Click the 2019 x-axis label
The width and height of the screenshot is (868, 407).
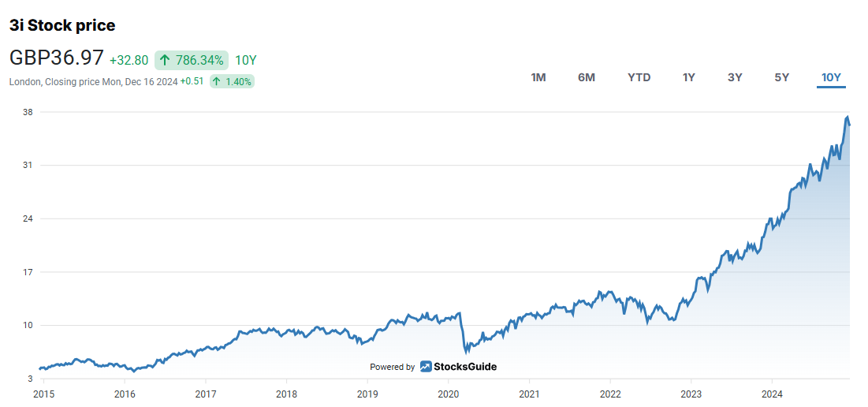[x=367, y=394]
